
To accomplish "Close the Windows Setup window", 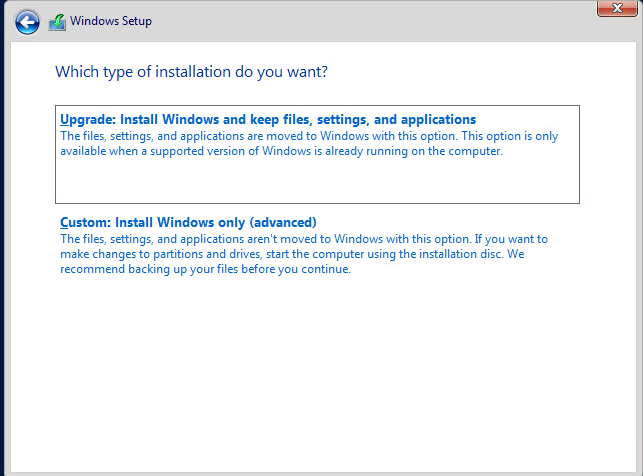I will click(x=617, y=8).
